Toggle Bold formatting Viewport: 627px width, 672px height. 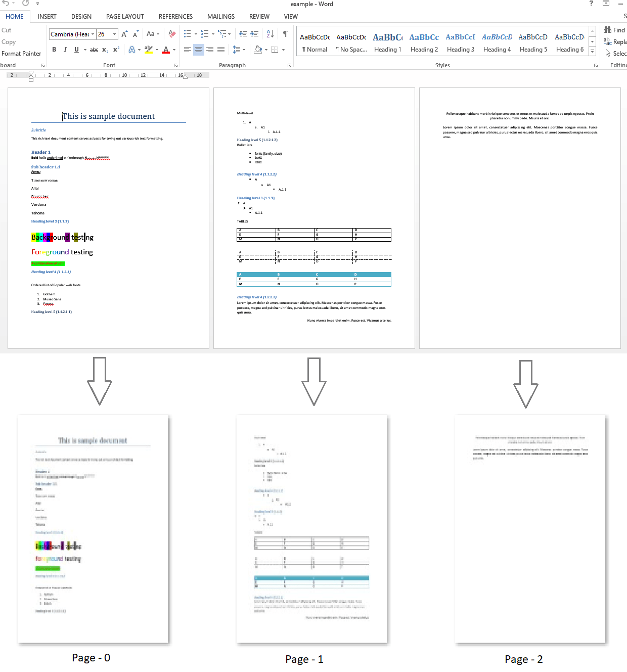tap(54, 50)
